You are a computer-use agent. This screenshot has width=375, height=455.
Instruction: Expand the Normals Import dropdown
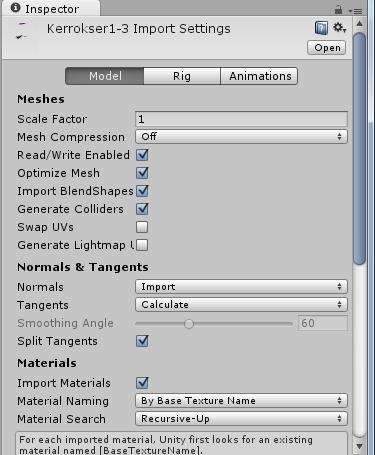coord(241,287)
